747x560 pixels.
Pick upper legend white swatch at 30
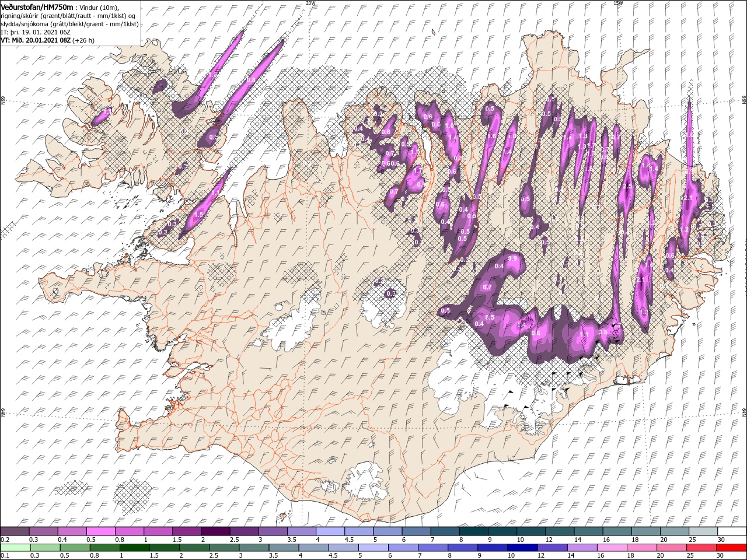(x=732, y=531)
